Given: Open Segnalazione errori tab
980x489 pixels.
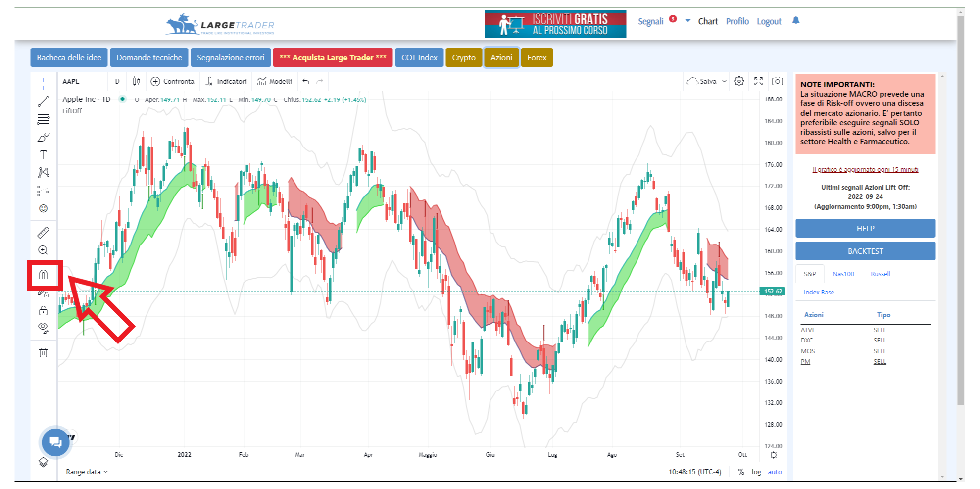Looking at the screenshot, I should point(231,57).
